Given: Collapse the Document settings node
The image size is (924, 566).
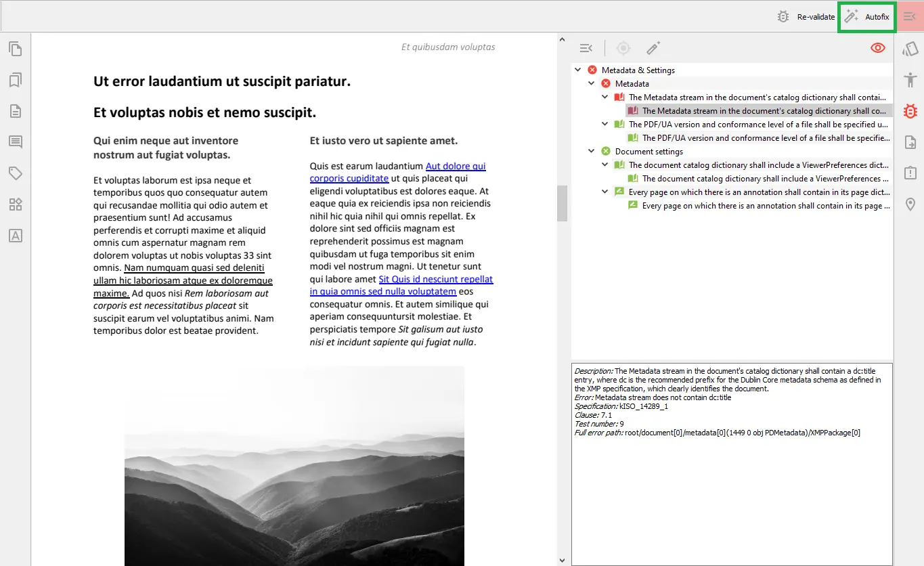Looking at the screenshot, I should click(592, 151).
